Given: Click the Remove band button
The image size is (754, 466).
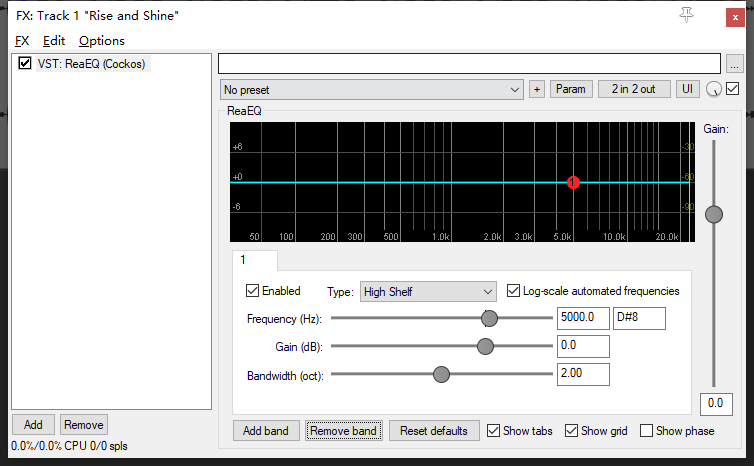Looking at the screenshot, I should pyautogui.click(x=343, y=431).
